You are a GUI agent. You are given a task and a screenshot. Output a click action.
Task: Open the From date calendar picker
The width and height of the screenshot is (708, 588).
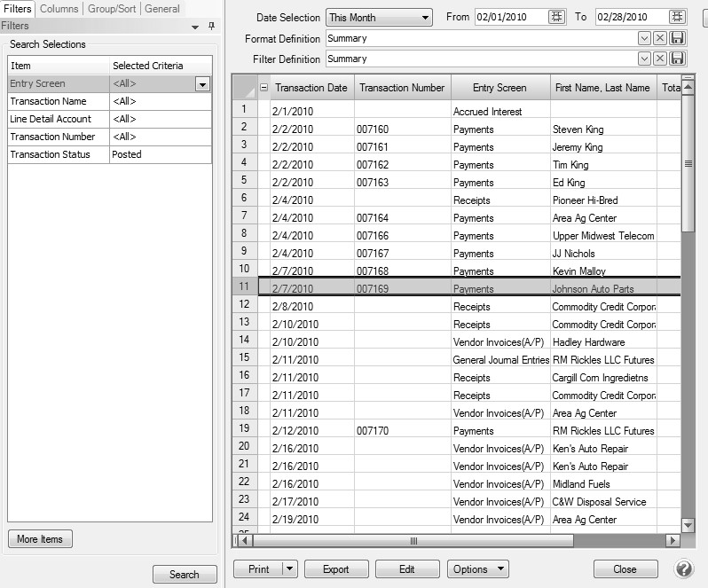(556, 18)
